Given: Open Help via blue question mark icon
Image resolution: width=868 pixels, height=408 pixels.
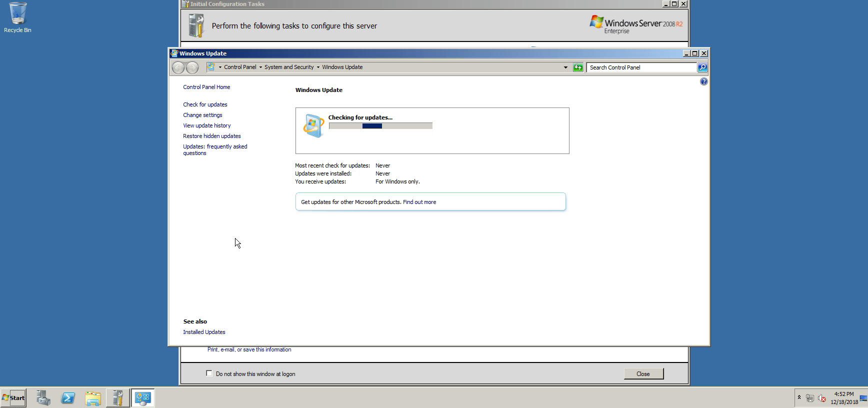Looking at the screenshot, I should (703, 81).
